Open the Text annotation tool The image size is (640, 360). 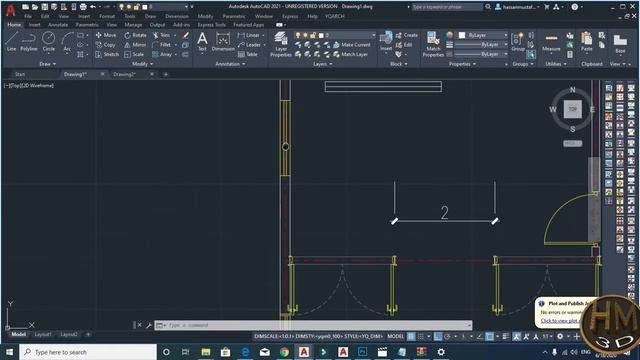[x=202, y=42]
